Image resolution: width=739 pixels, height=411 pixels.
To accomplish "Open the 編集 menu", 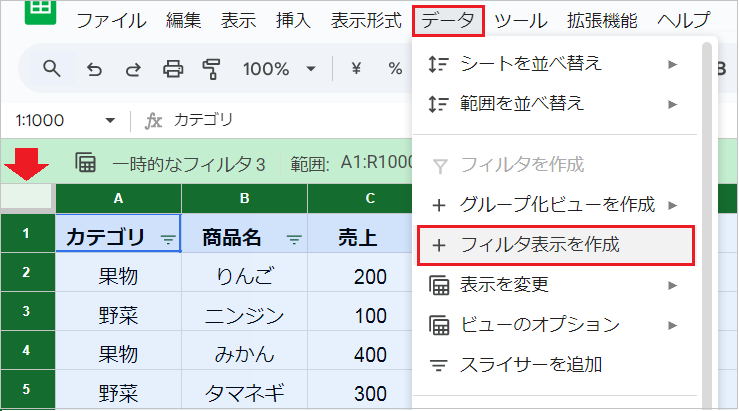I will click(183, 21).
